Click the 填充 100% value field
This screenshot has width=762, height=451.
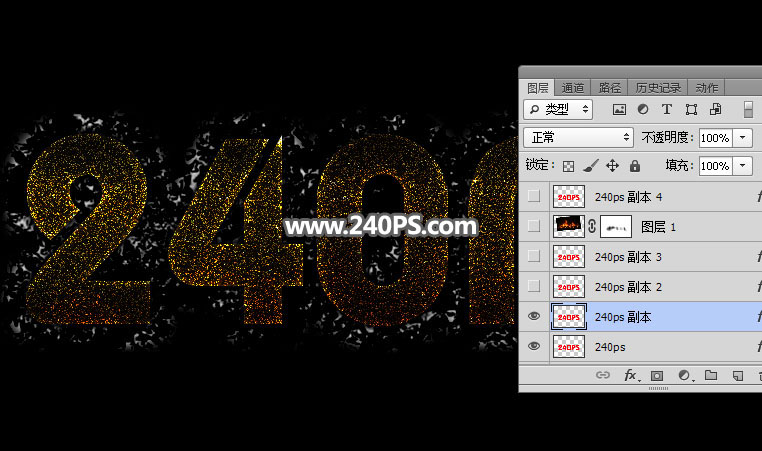click(x=715, y=166)
